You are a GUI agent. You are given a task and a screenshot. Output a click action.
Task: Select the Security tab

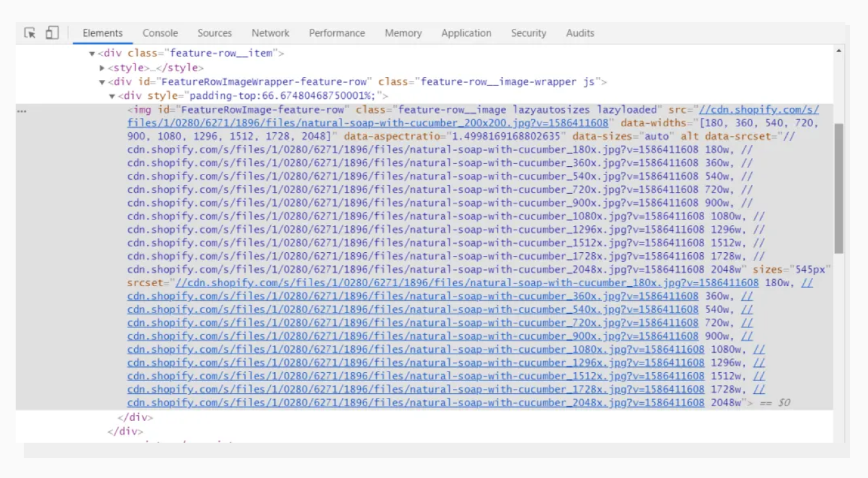[528, 33]
